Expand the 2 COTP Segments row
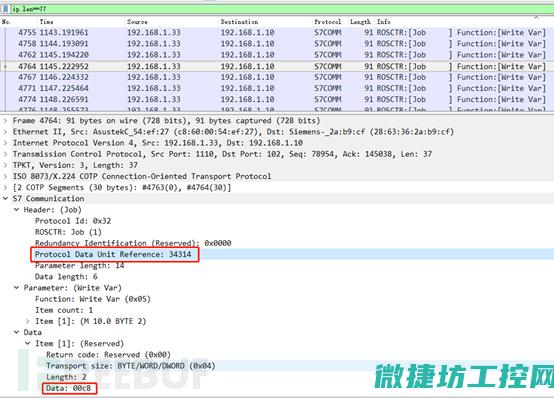Viewport: 554px width, 398px height. [5, 188]
